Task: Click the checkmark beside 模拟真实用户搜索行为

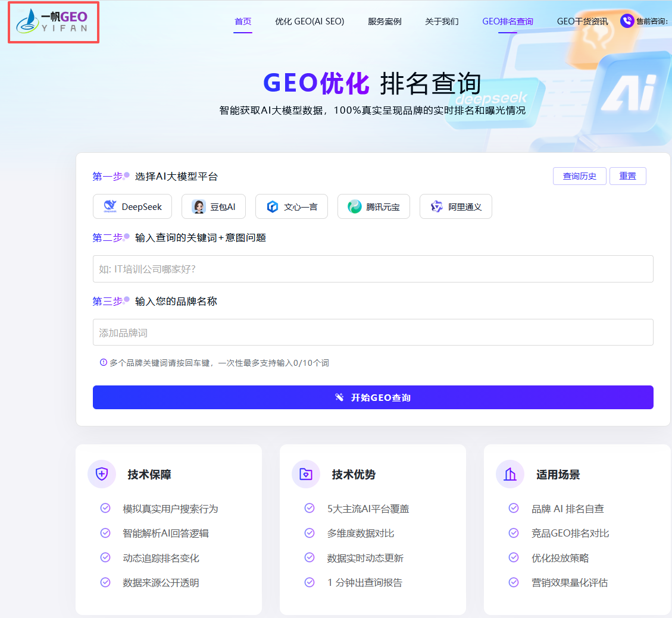Action: tap(105, 509)
